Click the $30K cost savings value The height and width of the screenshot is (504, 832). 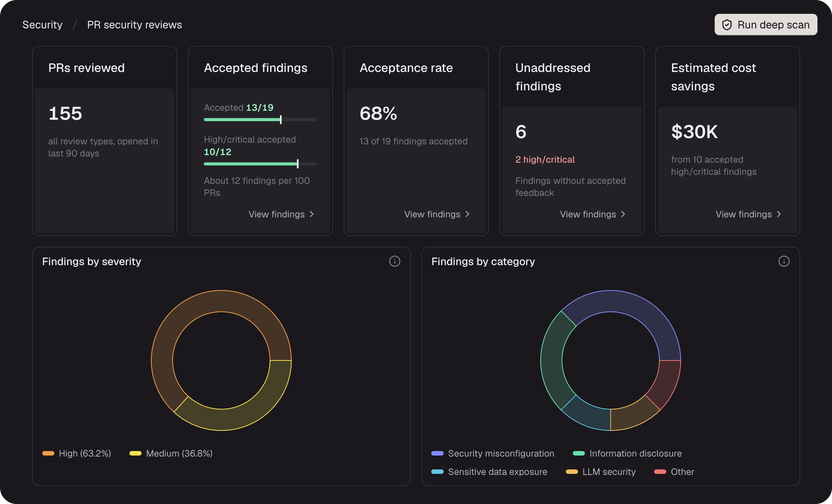[x=695, y=132]
